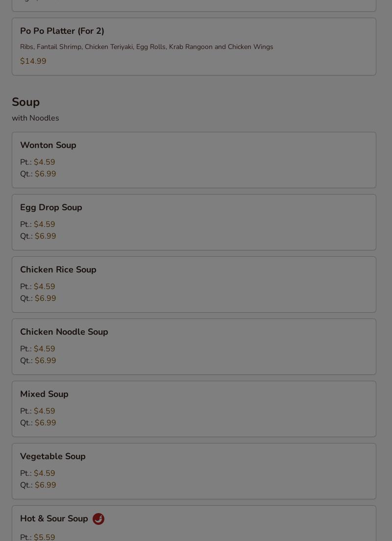Pick the Mixed Soup pint price

tap(44, 411)
